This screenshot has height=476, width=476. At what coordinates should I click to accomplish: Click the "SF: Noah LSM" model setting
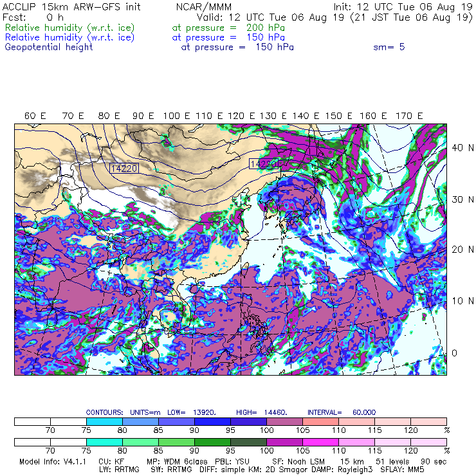point(298,462)
